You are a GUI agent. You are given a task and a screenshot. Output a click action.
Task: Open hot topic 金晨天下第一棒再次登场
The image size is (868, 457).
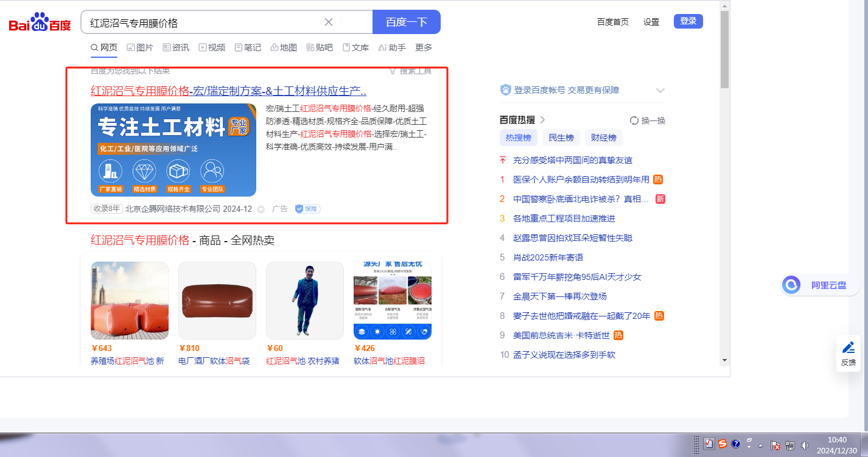tap(560, 296)
